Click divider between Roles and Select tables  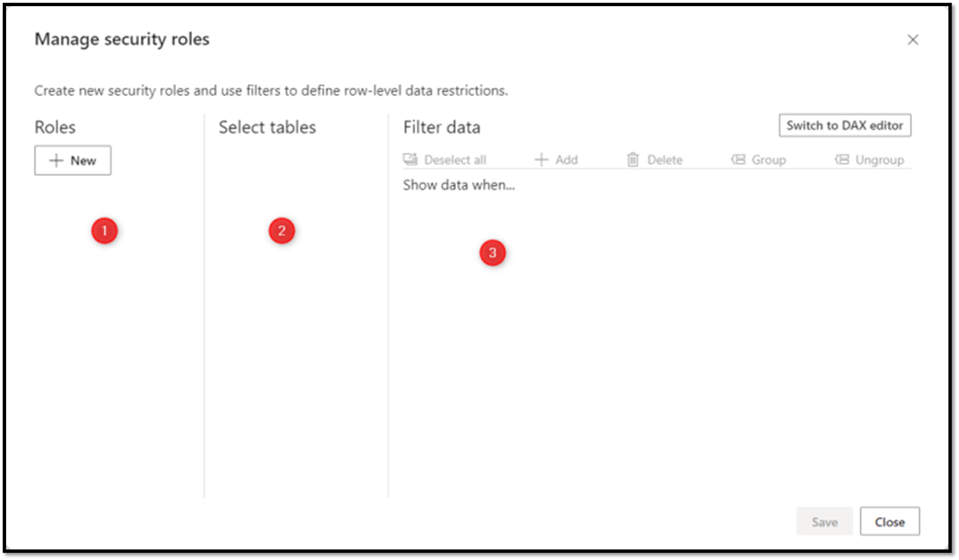tap(204, 306)
